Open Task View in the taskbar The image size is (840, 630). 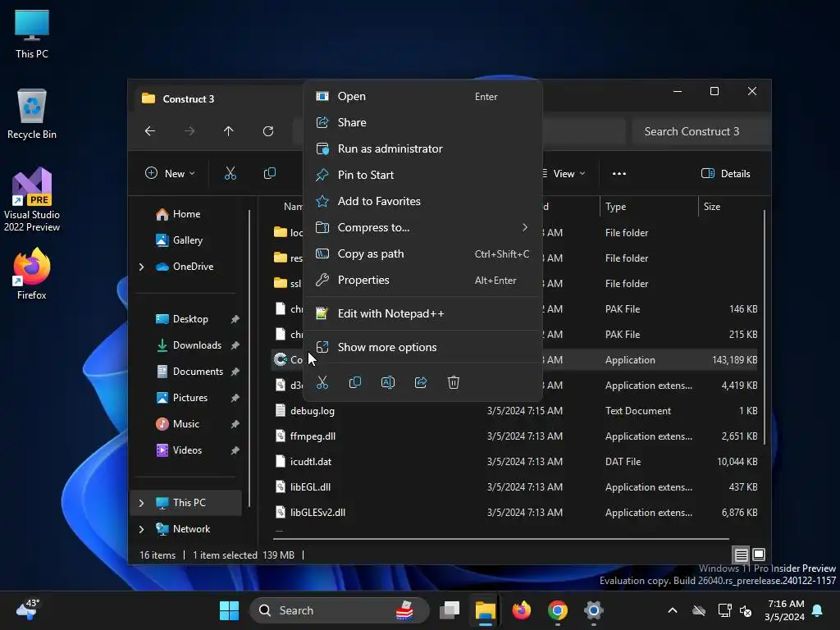coord(450,610)
